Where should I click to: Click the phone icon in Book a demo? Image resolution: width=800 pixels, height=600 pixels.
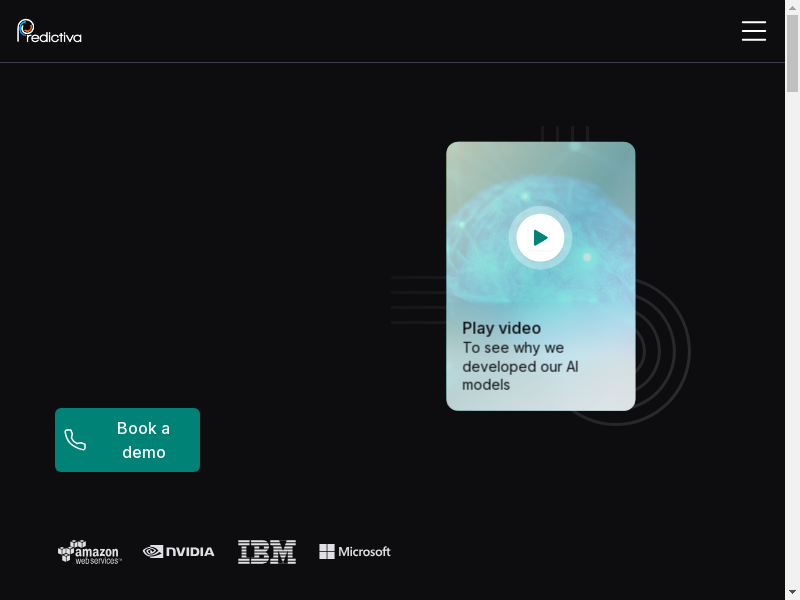tap(75, 440)
